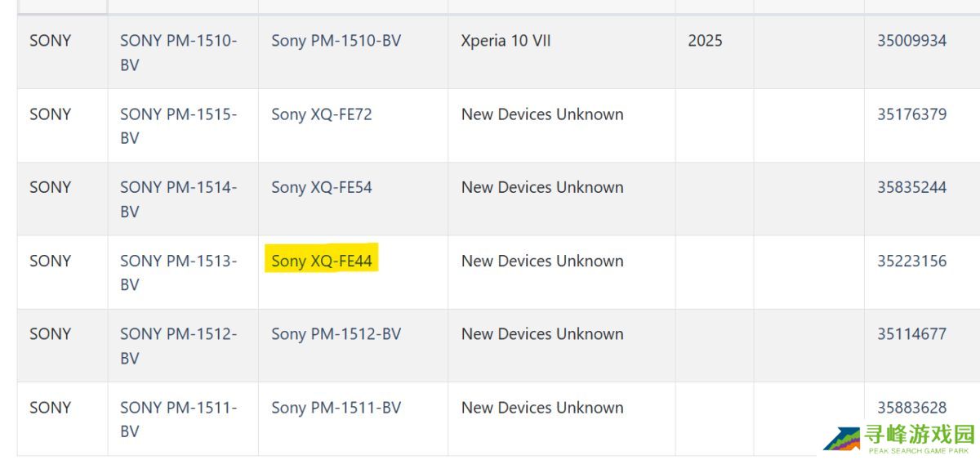Image resolution: width=980 pixels, height=460 pixels.
Task: Open the 35223156 link
Action: tap(911, 261)
